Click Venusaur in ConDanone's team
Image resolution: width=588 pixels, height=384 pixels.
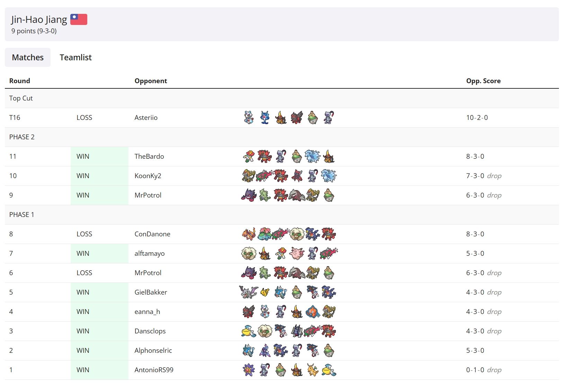[x=265, y=234]
